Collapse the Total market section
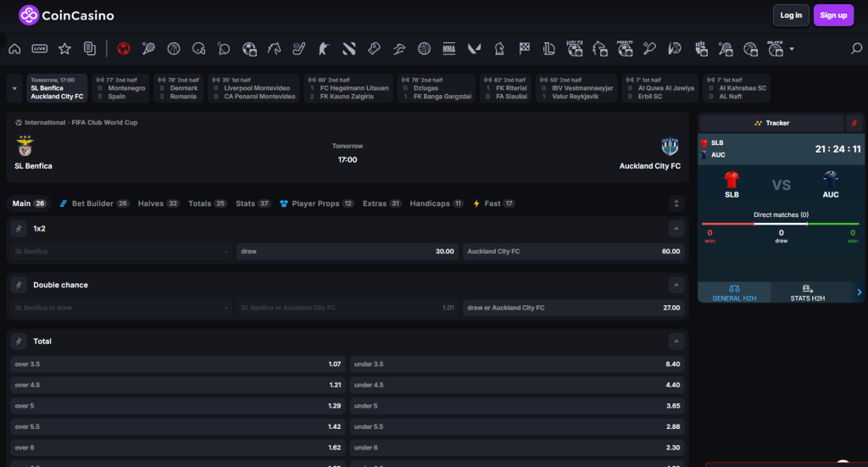The width and height of the screenshot is (868, 467). [676, 342]
